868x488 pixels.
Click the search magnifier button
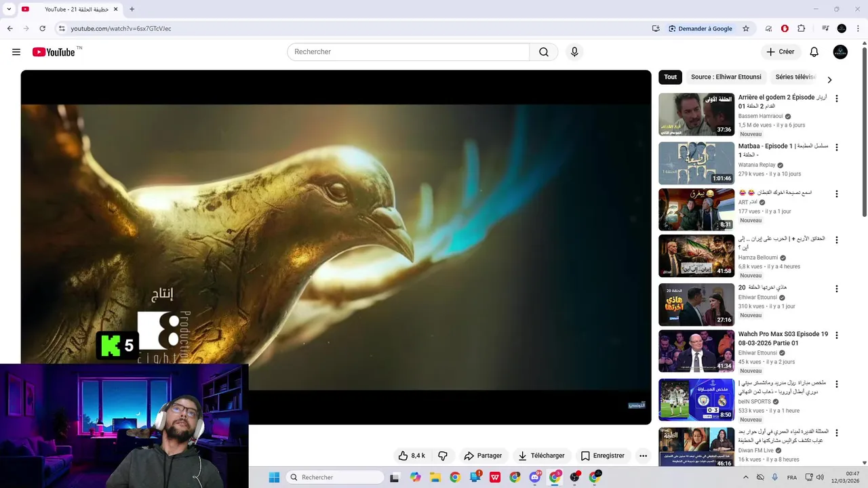point(544,52)
